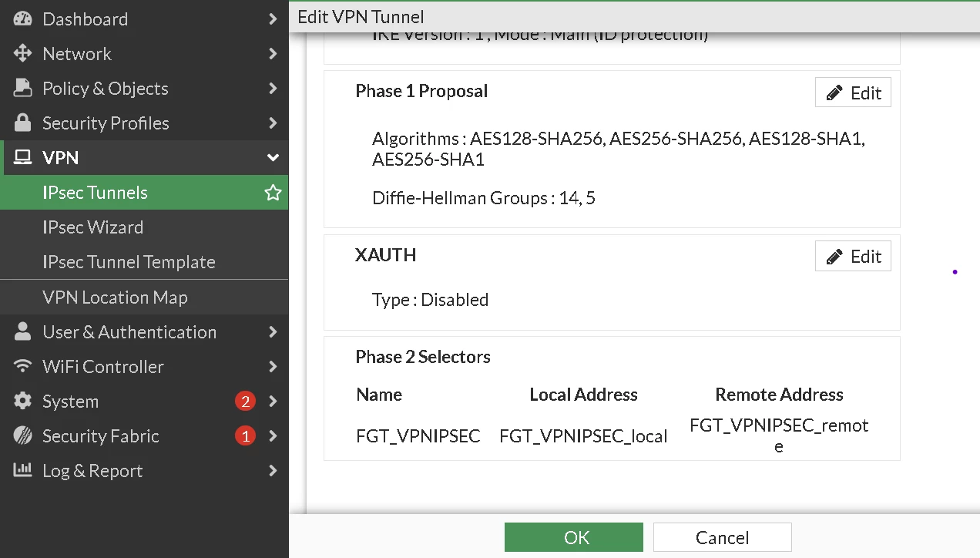Cancel editing the VPN tunnel
This screenshot has width=980, height=558.
tap(723, 537)
